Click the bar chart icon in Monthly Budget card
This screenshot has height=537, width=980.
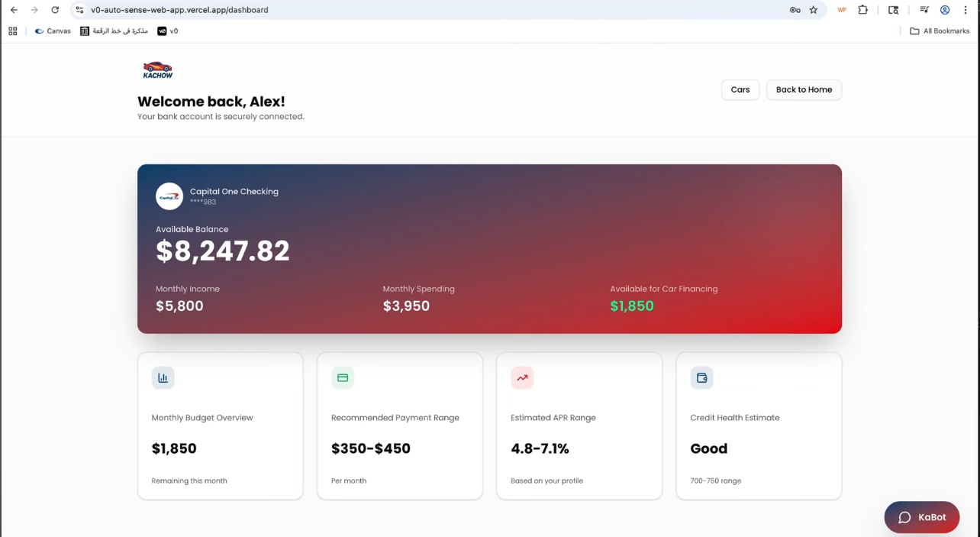(163, 377)
